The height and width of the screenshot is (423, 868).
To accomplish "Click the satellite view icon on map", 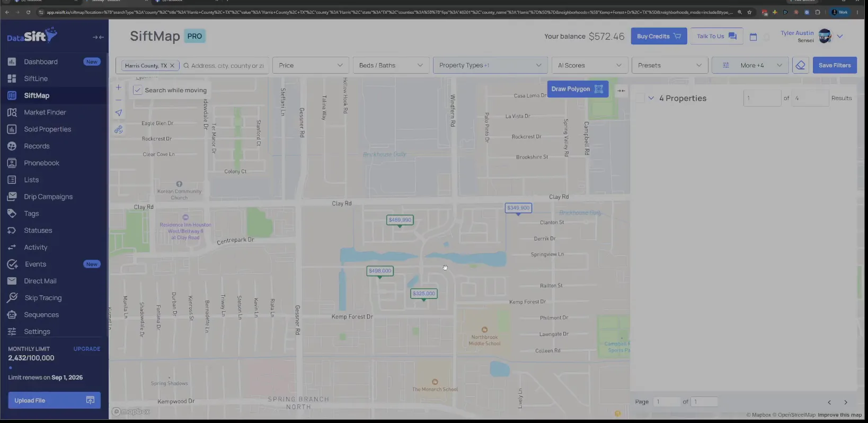I will coord(119,129).
